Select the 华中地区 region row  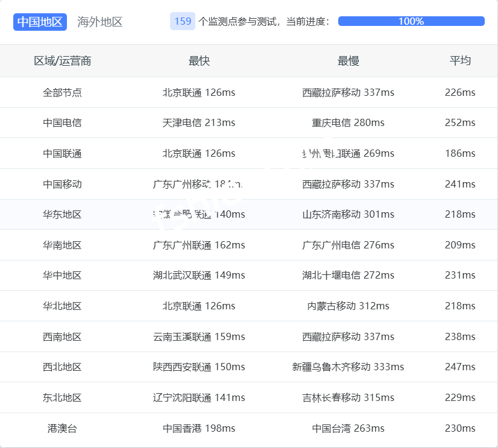(x=63, y=275)
